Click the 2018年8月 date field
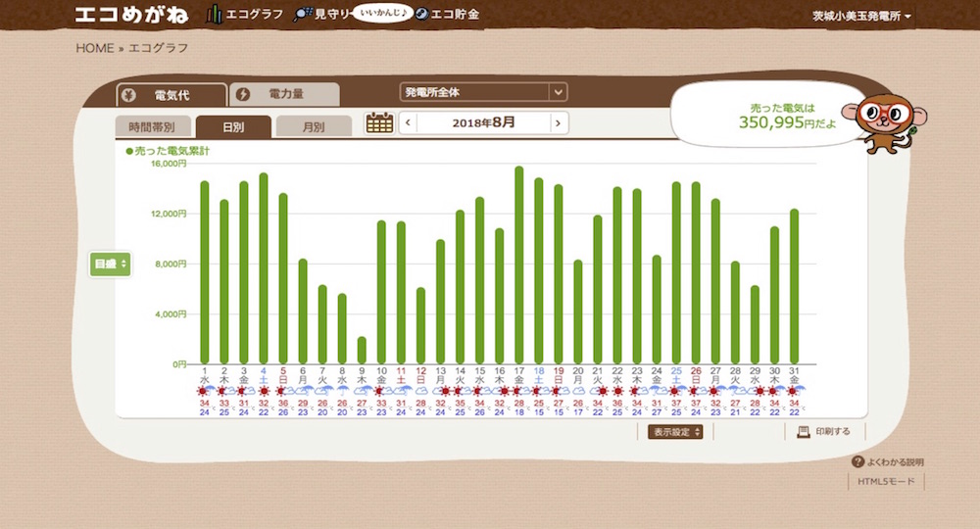980x529 pixels. tap(483, 122)
